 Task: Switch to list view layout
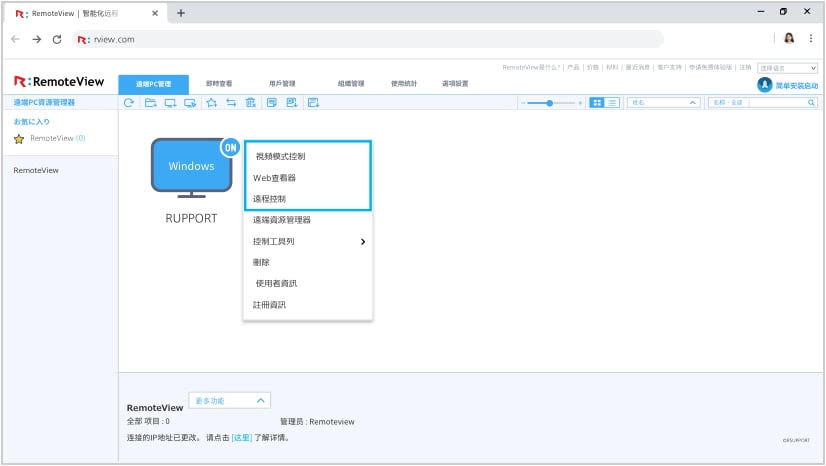pos(612,103)
